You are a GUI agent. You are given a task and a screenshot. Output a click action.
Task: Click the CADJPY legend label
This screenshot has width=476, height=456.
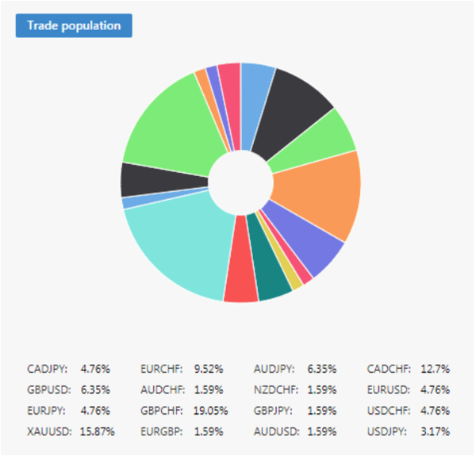point(48,369)
